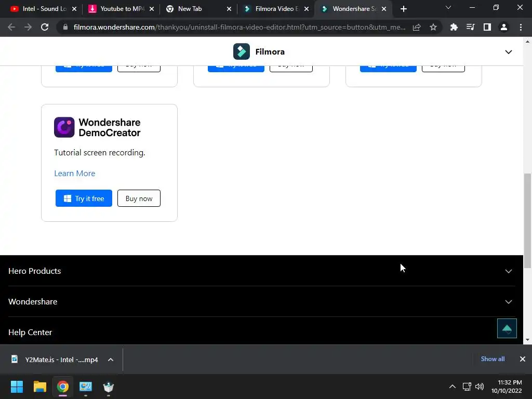The width and height of the screenshot is (532, 399).
Task: Open the Chrome profile avatar
Action: coord(504,27)
